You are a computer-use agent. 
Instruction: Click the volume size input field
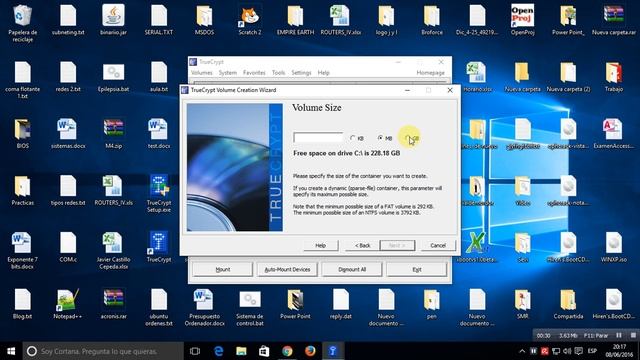[318, 138]
